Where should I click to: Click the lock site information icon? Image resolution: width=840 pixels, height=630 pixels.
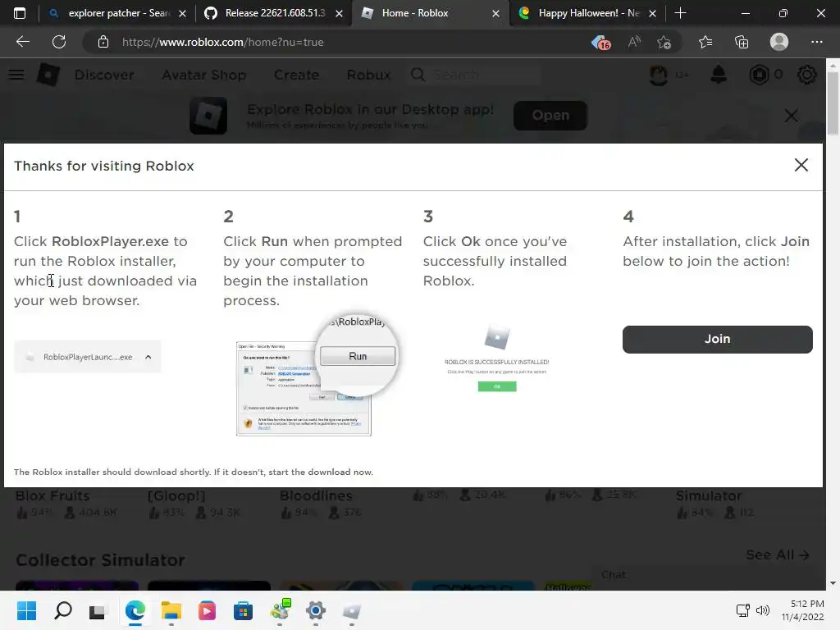103,42
